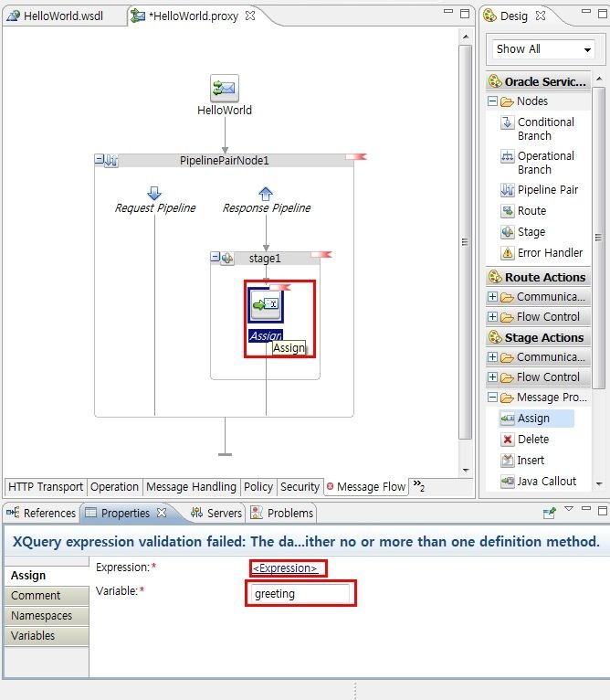Viewport: 610px width, 700px height.
Task: Open the Policy tab
Action: [x=258, y=486]
